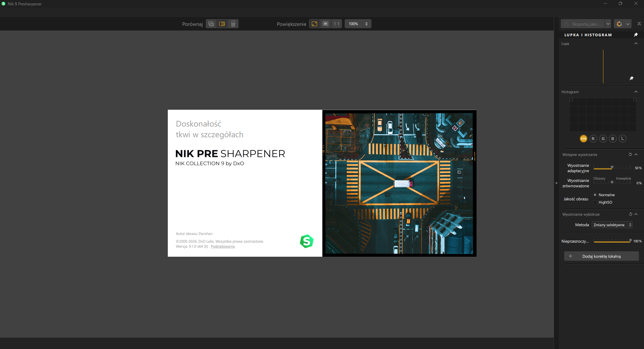Collapse the Histogram section
Image resolution: width=644 pixels, height=349 pixels.
(636, 92)
